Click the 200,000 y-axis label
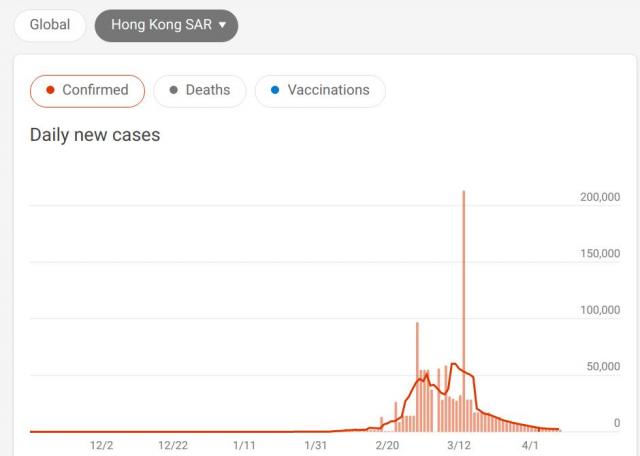 (600, 198)
